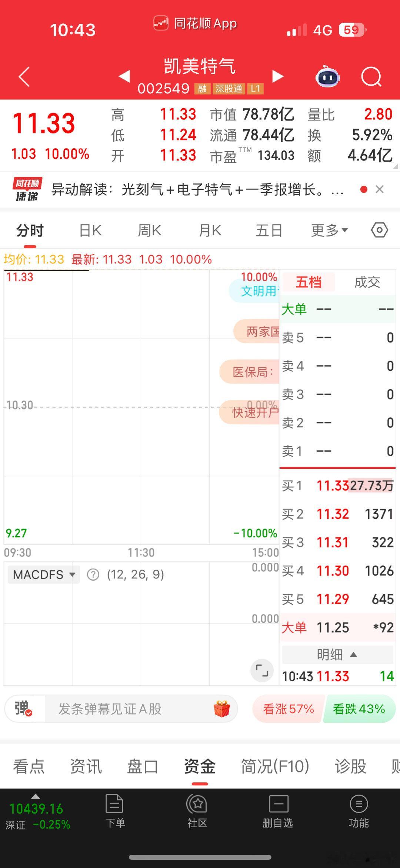Go to previous stock with left triangle

coord(124,76)
